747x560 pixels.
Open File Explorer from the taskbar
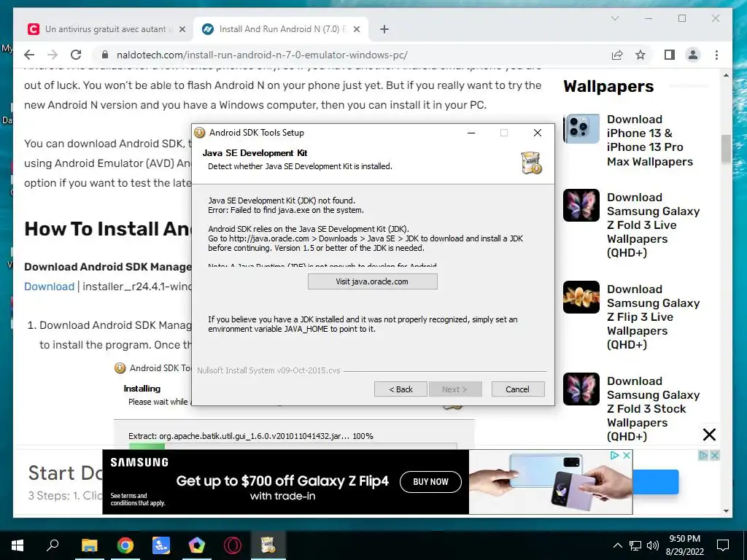[89, 545]
